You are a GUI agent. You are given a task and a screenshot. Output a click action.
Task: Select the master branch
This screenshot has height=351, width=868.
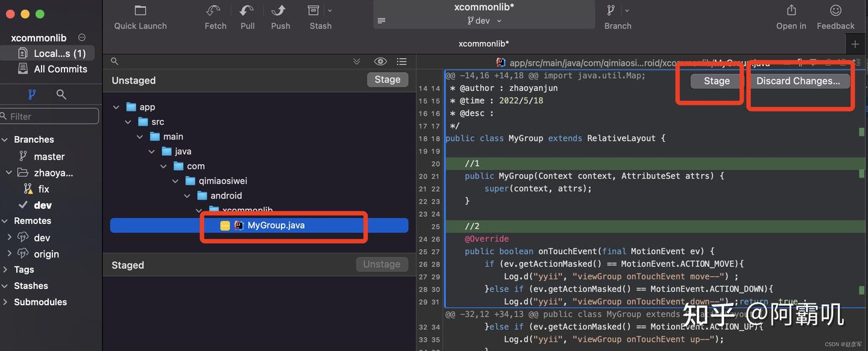(49, 157)
